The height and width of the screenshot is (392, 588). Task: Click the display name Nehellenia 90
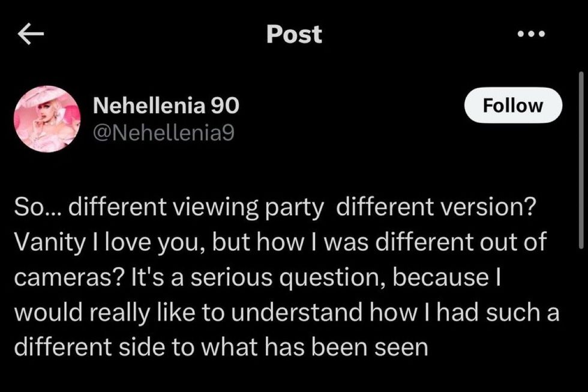[x=166, y=105]
